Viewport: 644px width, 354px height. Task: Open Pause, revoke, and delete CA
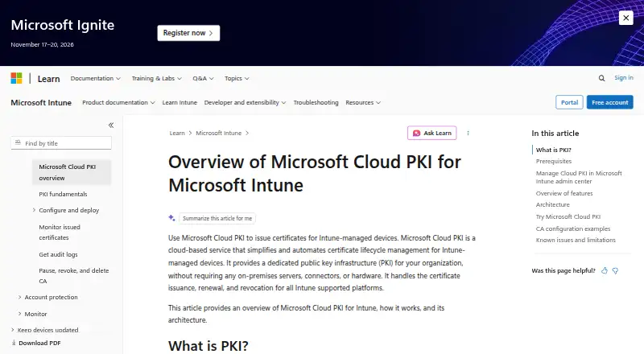[x=74, y=276]
